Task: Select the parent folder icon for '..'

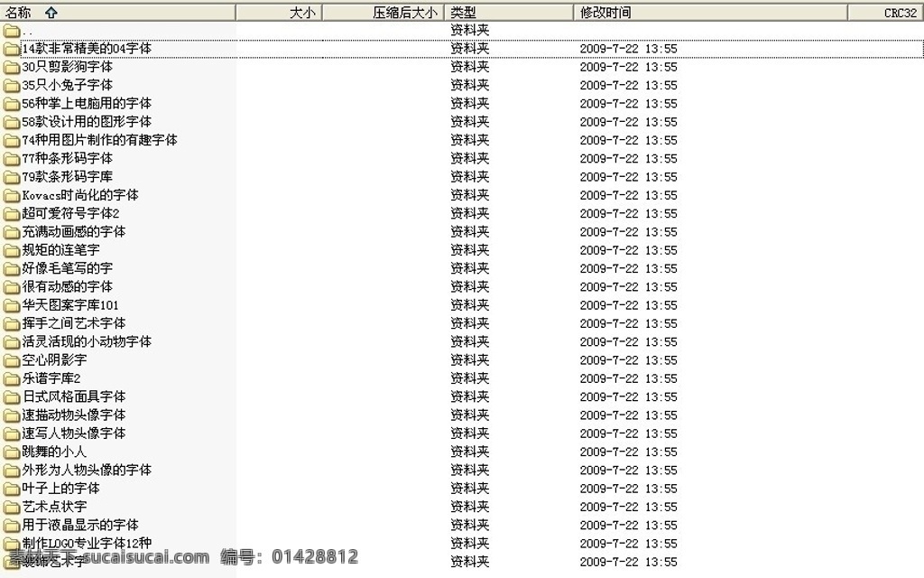Action: click(x=11, y=31)
